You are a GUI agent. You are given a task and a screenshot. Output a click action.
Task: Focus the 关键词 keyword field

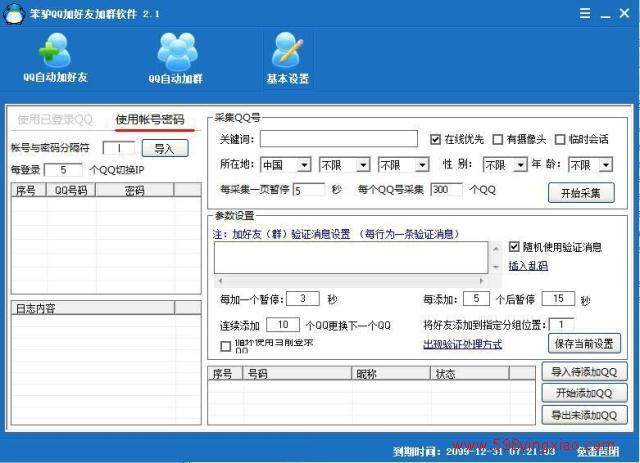coord(339,139)
